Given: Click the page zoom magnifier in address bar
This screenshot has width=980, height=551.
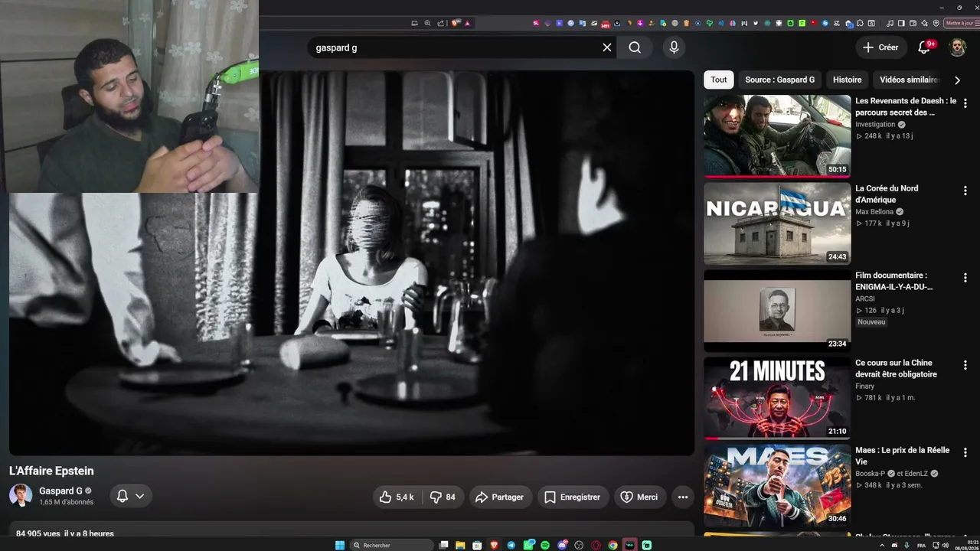Looking at the screenshot, I should (427, 23).
